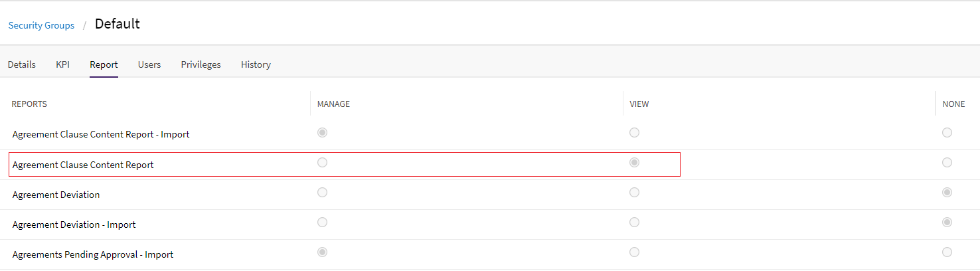
Task: Switch to the Details tab
Action: point(21,64)
